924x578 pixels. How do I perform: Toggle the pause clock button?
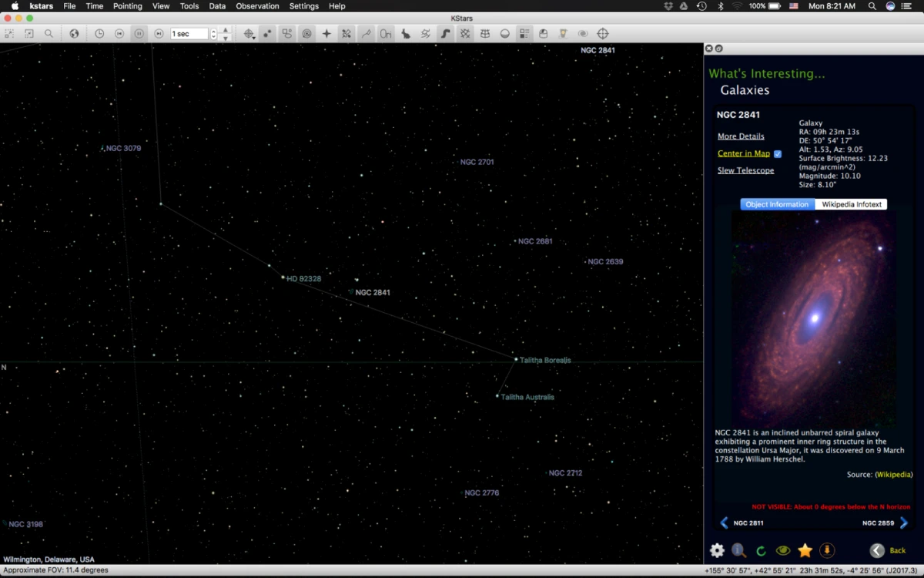pyautogui.click(x=139, y=34)
